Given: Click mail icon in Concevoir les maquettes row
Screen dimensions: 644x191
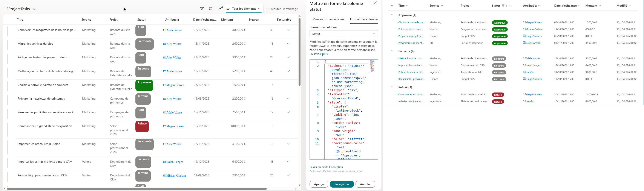Looking at the screenshot, I should click(165, 30).
